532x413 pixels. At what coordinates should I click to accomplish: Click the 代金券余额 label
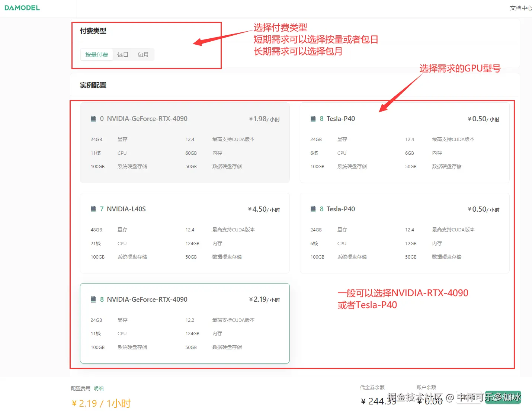pos(372,387)
